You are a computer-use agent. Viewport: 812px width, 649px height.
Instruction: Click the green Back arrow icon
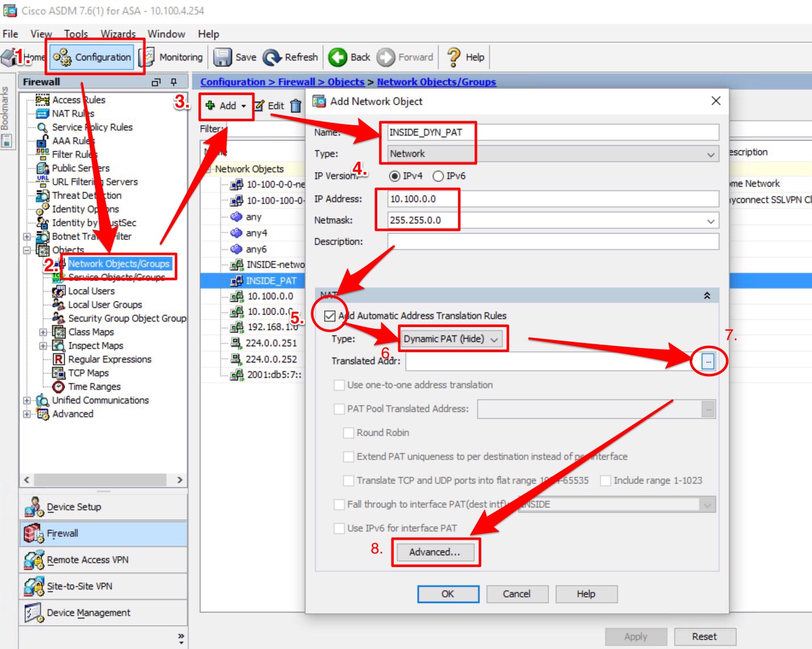(x=337, y=57)
